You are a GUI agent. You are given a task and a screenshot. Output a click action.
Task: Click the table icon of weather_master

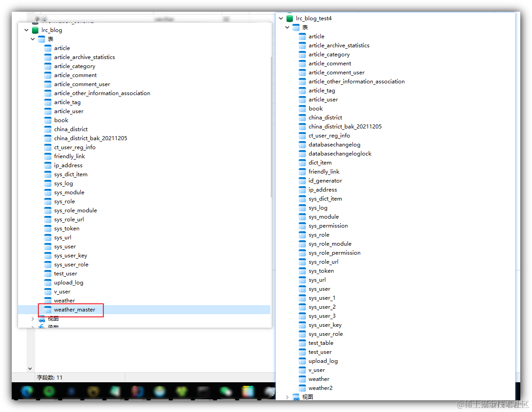click(x=48, y=310)
